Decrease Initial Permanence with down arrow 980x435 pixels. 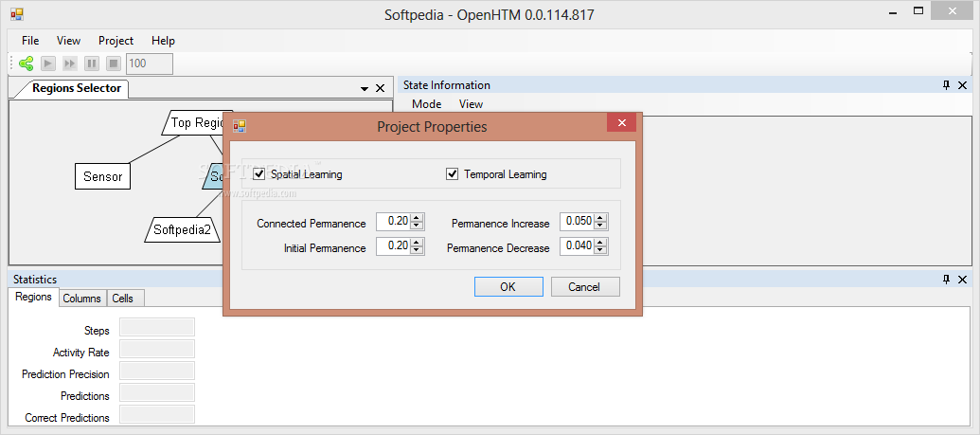(x=418, y=250)
